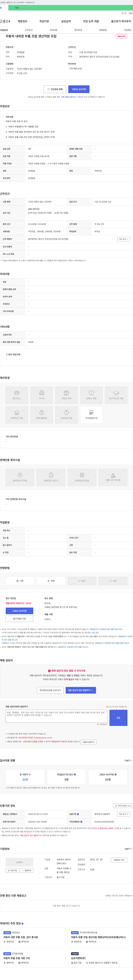
Task: Click the 채용정보 이력 button
Action: (119, 860)
